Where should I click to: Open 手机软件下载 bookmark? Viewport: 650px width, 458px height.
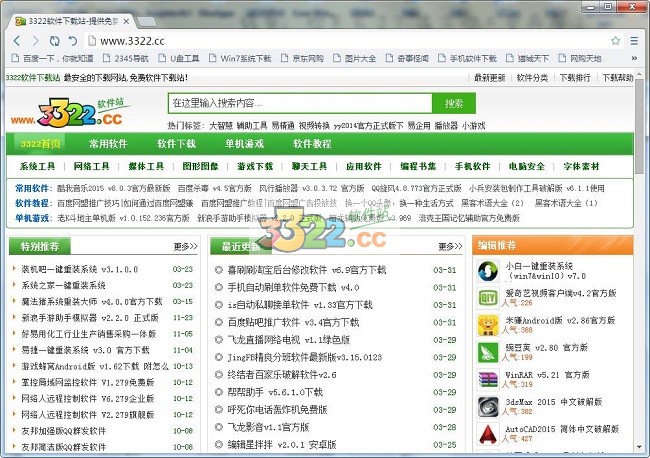pyautogui.click(x=468, y=58)
